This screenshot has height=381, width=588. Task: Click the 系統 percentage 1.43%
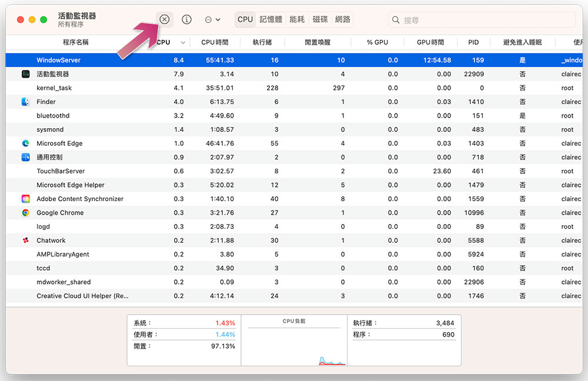(x=225, y=323)
